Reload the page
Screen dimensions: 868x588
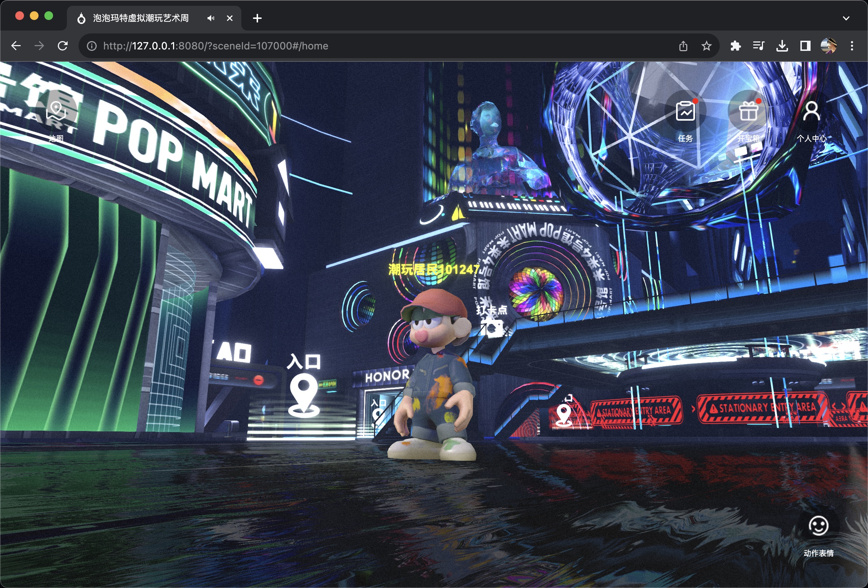pyautogui.click(x=63, y=46)
